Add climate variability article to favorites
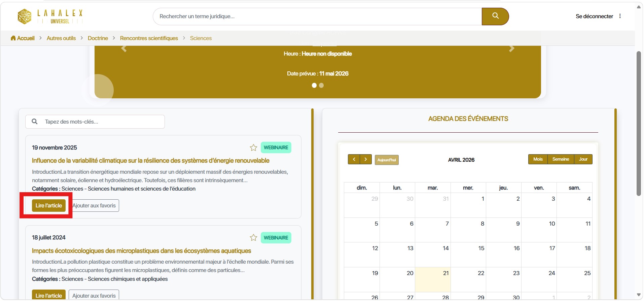The width and height of the screenshot is (644, 301). point(94,205)
